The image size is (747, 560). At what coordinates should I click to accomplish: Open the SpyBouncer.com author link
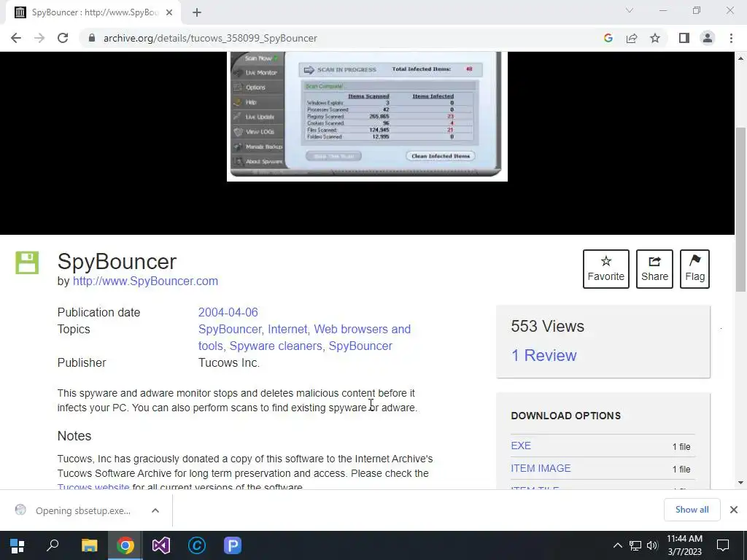click(145, 281)
